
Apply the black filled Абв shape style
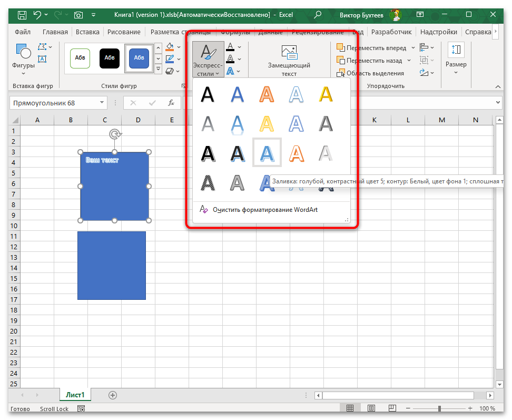click(x=110, y=58)
